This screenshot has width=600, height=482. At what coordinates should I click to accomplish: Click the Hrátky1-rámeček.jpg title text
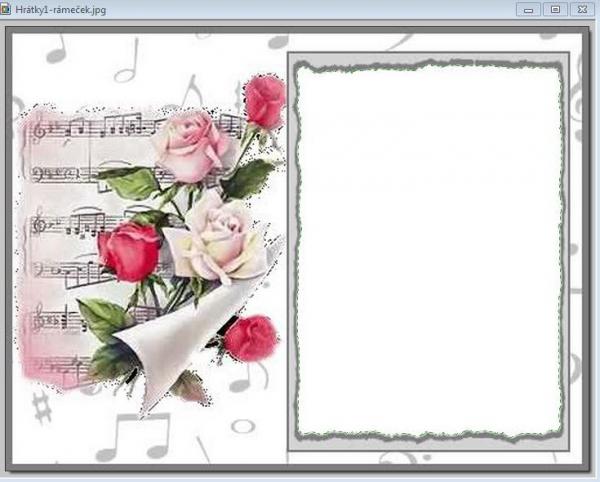point(60,10)
